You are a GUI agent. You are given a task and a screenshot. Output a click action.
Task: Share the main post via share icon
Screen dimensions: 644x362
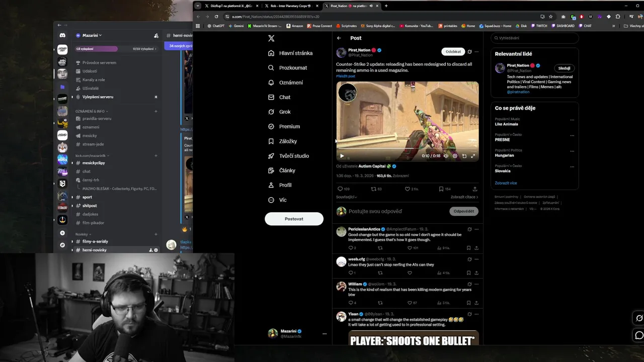[475, 189]
